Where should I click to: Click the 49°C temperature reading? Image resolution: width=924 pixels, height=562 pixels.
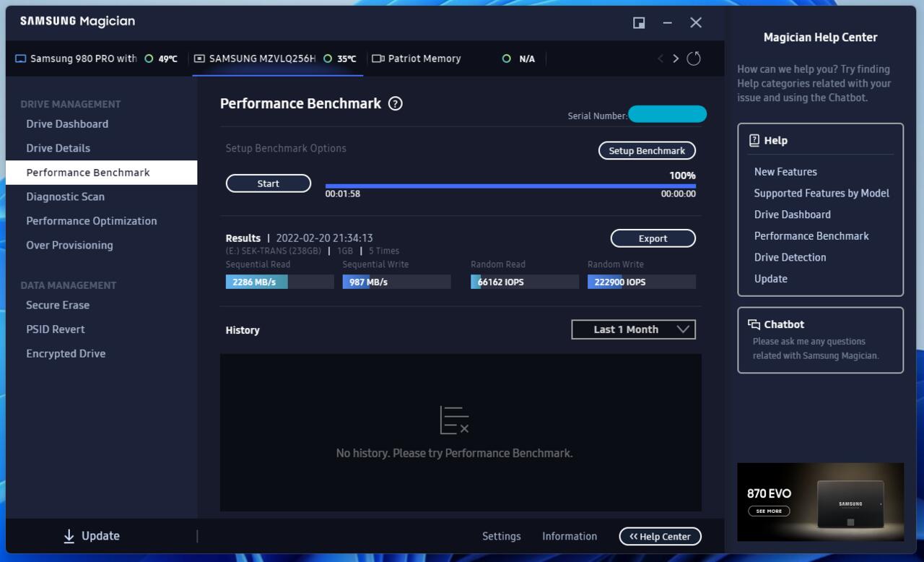(x=167, y=59)
